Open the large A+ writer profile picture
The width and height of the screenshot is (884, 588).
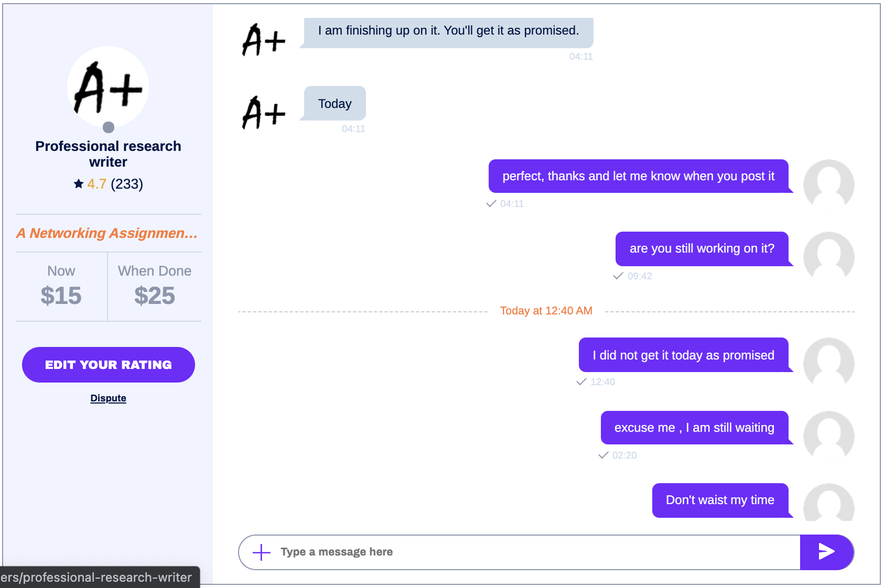(x=108, y=87)
